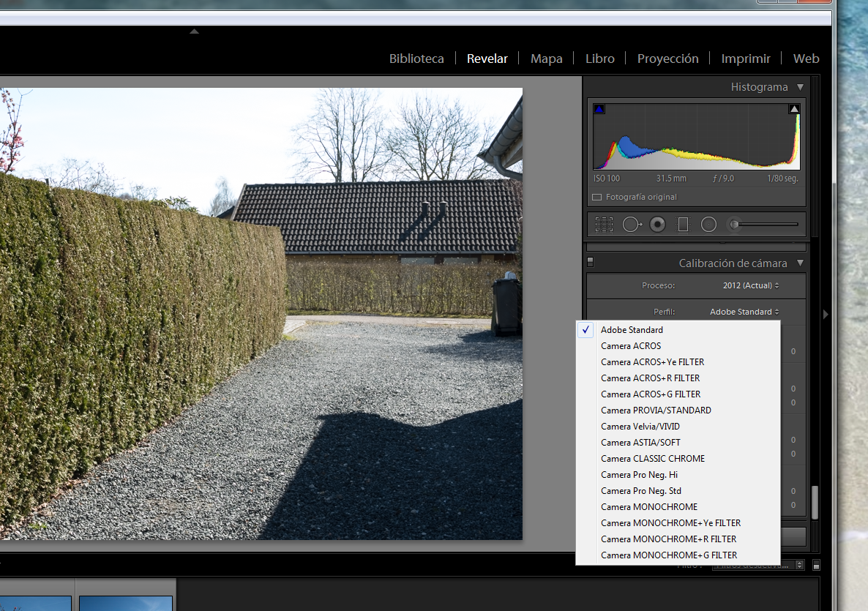This screenshot has height=611, width=868.
Task: Choose Adobe Standard profile
Action: pyautogui.click(x=678, y=330)
